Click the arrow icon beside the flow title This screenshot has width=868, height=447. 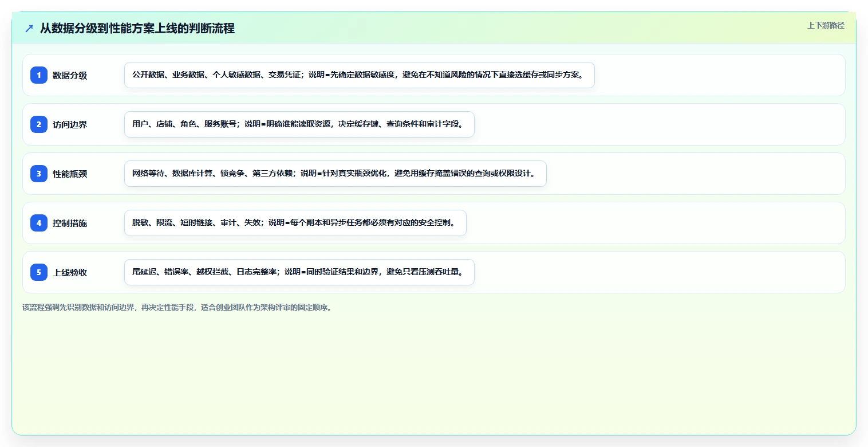(x=29, y=28)
